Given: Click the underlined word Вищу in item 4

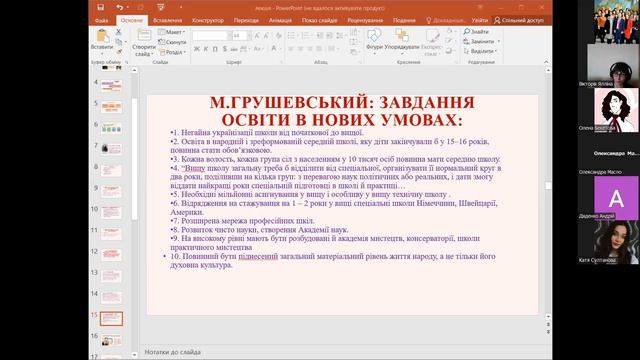Looking at the screenshot, I should coord(195,168).
